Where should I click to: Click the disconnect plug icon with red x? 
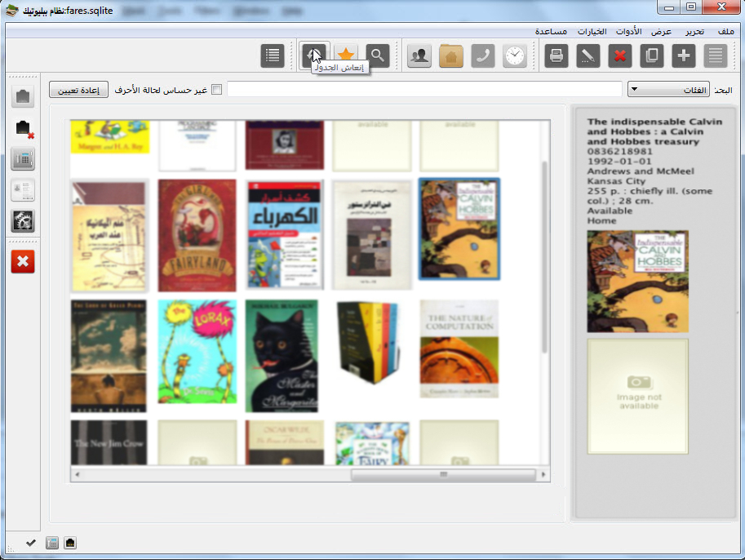coord(24,128)
